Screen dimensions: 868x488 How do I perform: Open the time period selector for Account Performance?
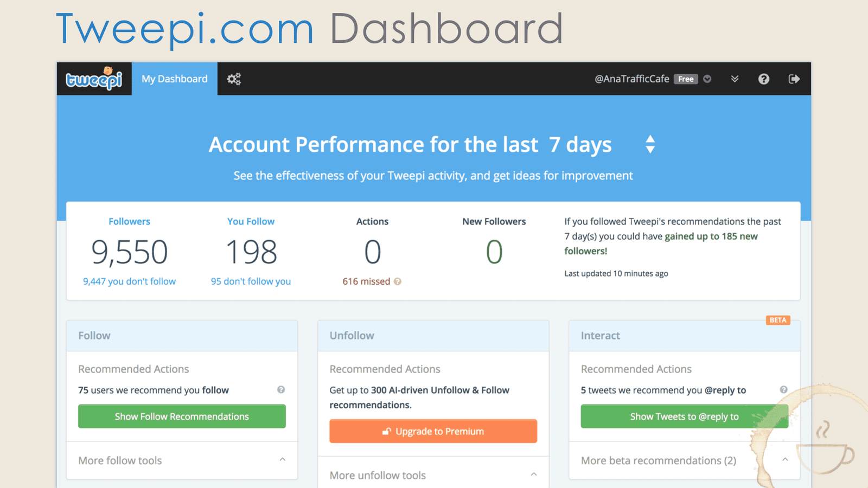coord(650,144)
